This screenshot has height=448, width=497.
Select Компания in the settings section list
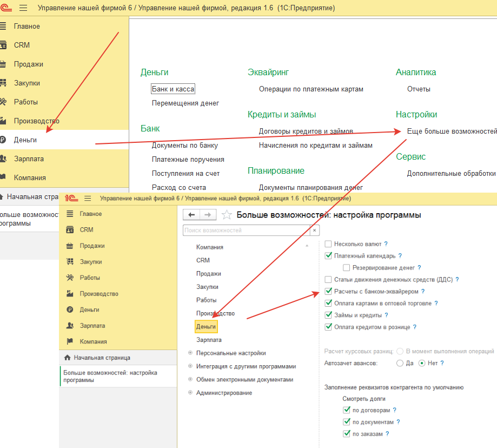(x=209, y=247)
